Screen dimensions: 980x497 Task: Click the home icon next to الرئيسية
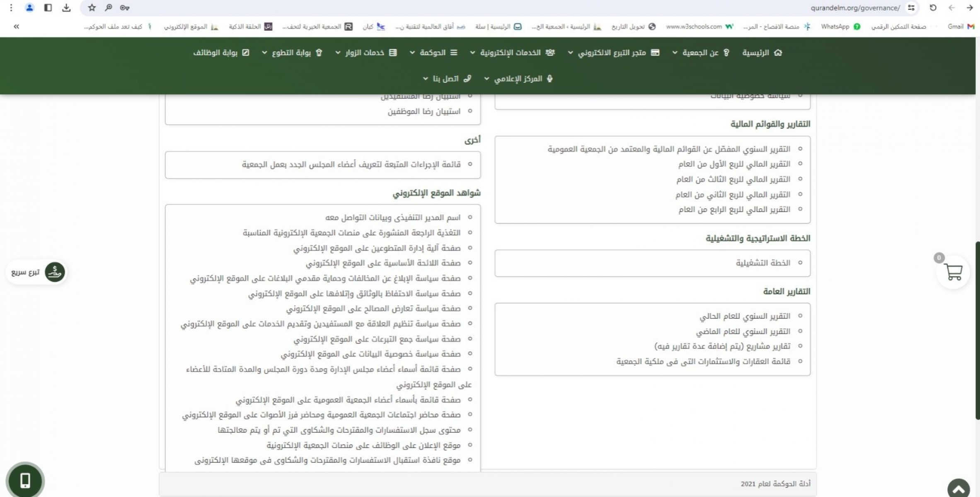click(778, 53)
